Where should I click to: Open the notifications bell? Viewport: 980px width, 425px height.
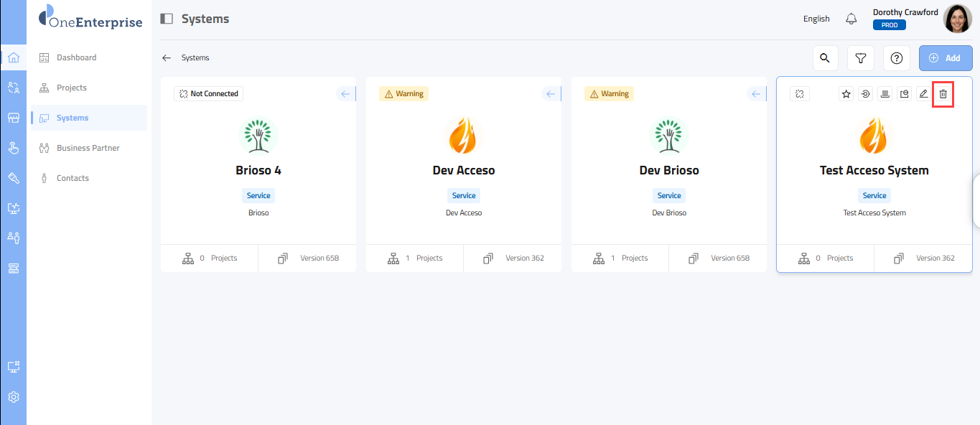851,19
